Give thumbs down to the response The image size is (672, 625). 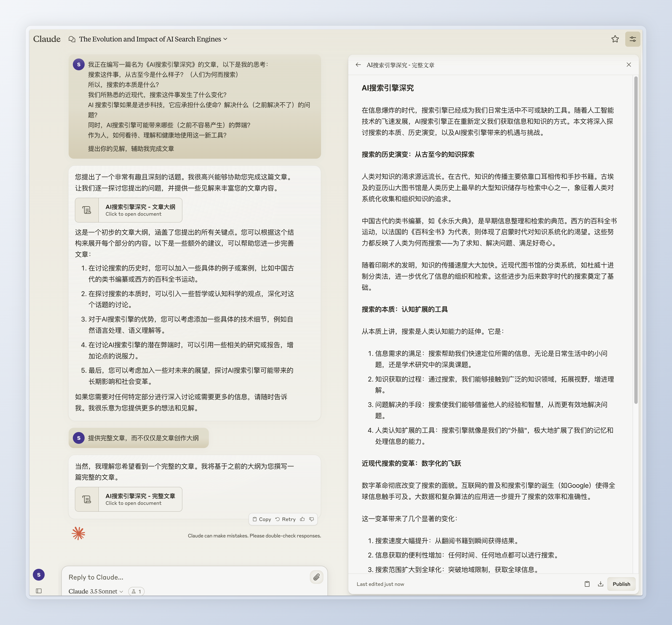pyautogui.click(x=312, y=519)
